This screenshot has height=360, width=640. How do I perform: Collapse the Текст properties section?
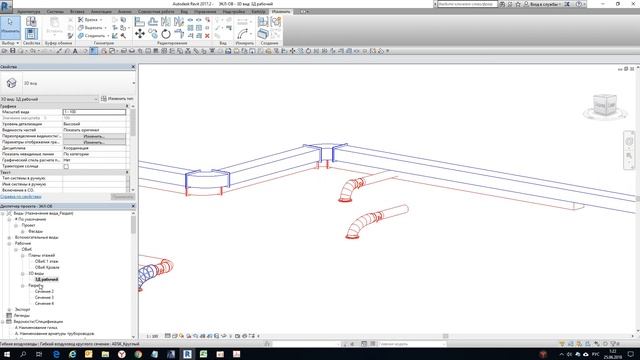[127, 172]
